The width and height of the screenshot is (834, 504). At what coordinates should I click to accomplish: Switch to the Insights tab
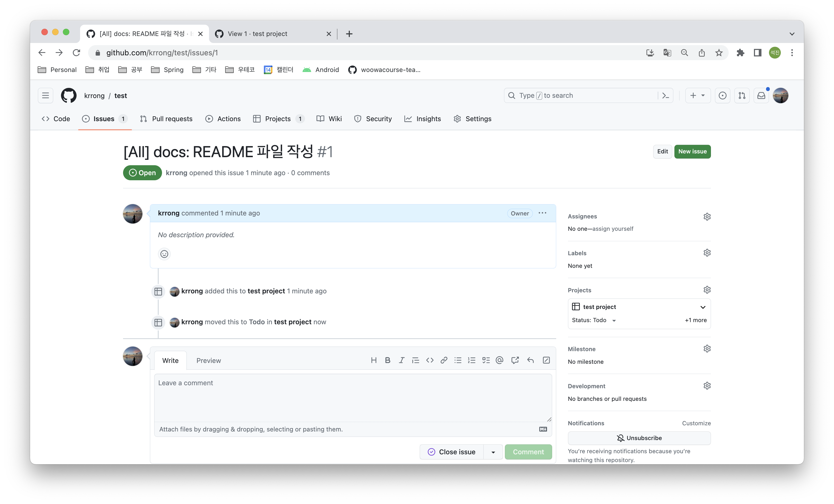[422, 119]
